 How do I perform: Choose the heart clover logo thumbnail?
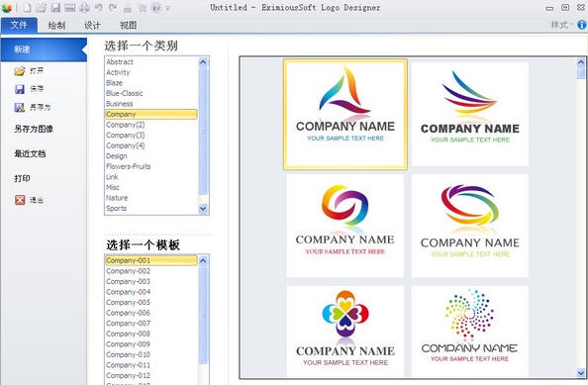345,331
